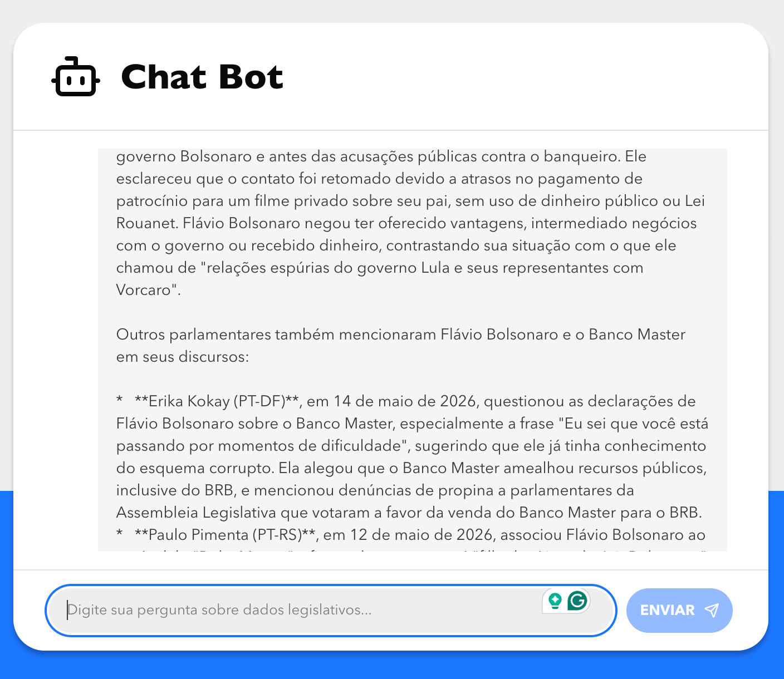Click the Grammarly green G icon

pyautogui.click(x=578, y=601)
